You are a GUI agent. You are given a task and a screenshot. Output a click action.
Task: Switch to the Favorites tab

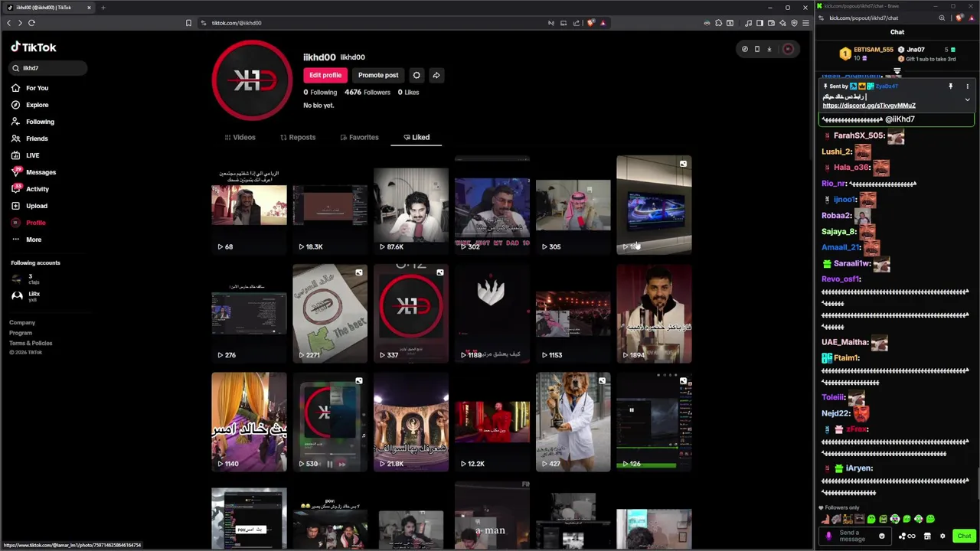pos(359,138)
